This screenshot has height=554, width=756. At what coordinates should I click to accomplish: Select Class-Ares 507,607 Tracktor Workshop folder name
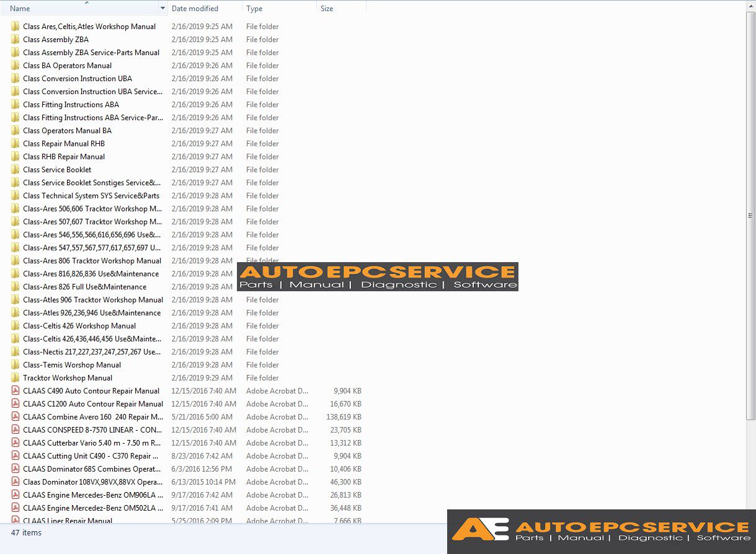(x=92, y=222)
